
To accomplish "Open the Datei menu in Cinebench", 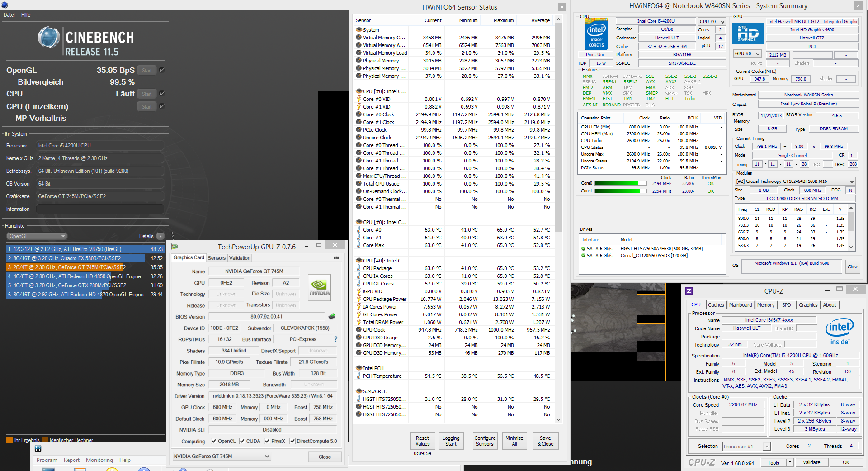I will 9,15.
